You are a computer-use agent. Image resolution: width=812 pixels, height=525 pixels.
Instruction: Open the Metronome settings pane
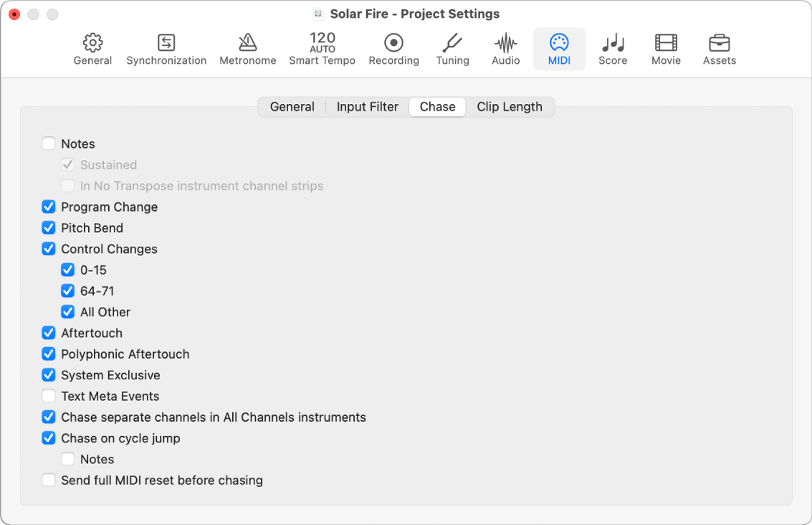[x=247, y=49]
